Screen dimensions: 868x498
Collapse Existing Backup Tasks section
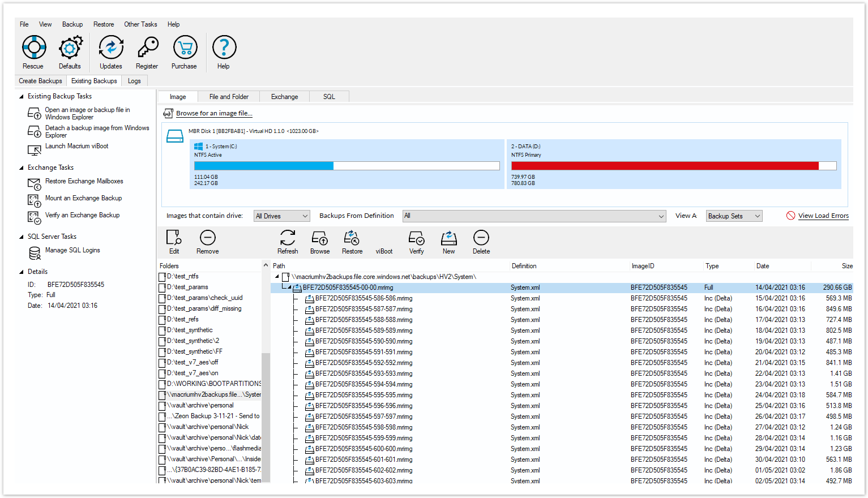click(x=22, y=97)
